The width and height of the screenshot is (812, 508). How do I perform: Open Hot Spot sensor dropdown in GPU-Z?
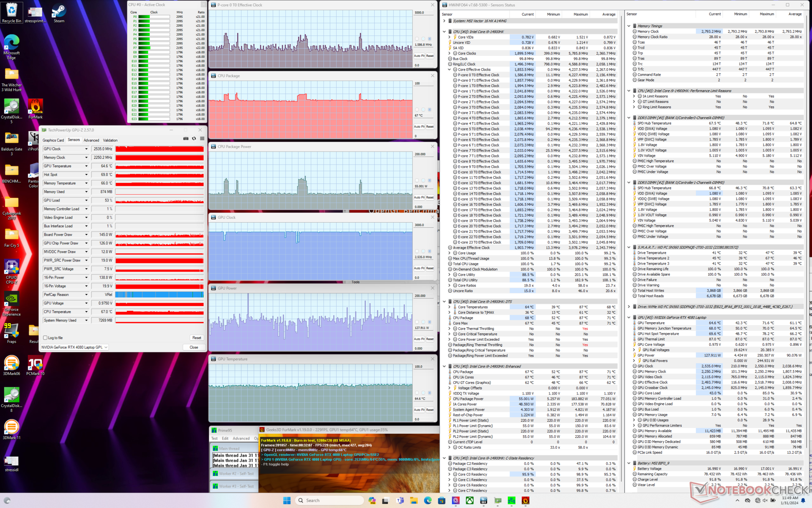point(86,174)
